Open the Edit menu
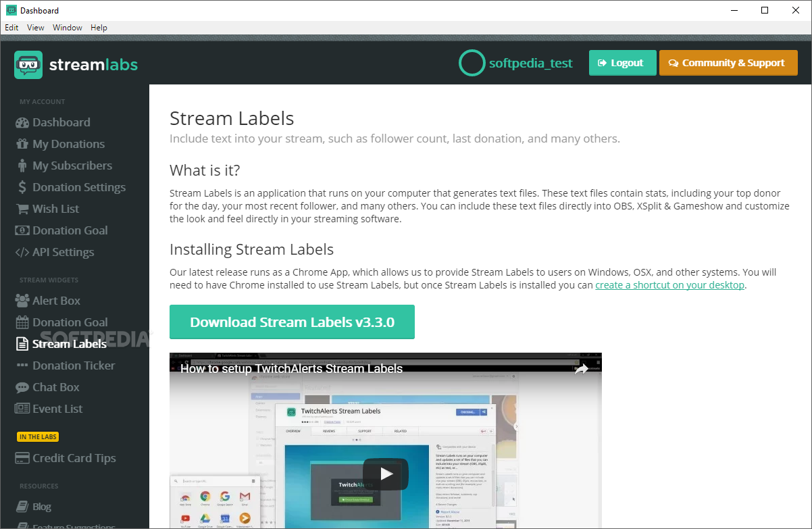This screenshot has width=812, height=529. point(11,28)
